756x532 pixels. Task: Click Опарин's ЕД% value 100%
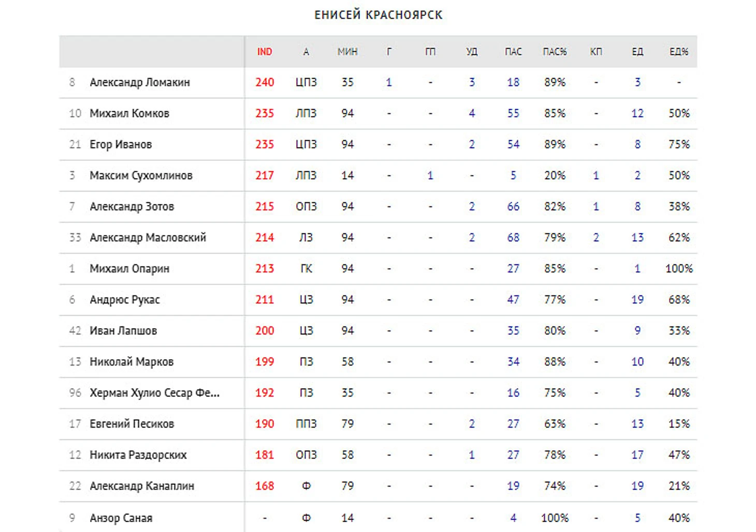click(679, 269)
